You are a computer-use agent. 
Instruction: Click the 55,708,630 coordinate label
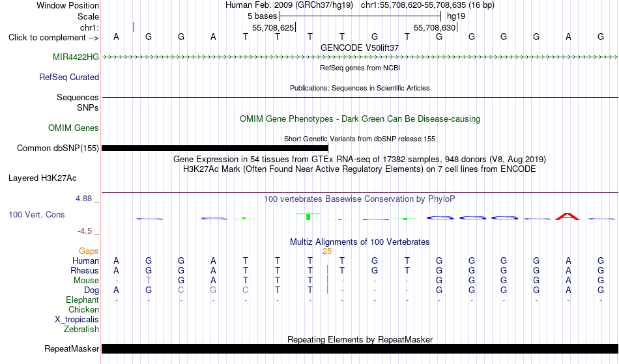pyautogui.click(x=435, y=27)
